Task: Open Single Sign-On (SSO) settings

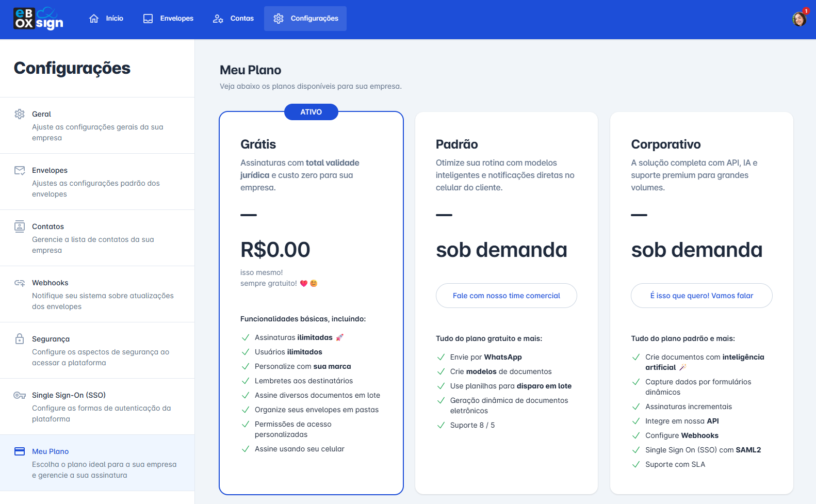Action: [x=97, y=407]
